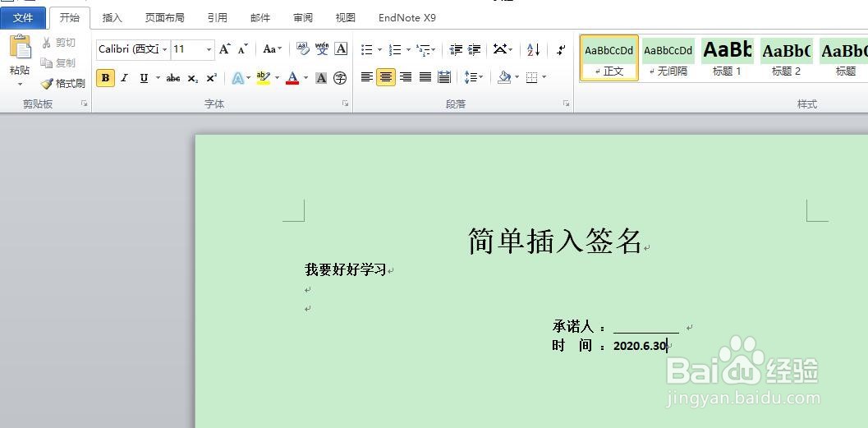868x428 pixels.
Task: Click the Asian layout icon
Action: (500, 49)
